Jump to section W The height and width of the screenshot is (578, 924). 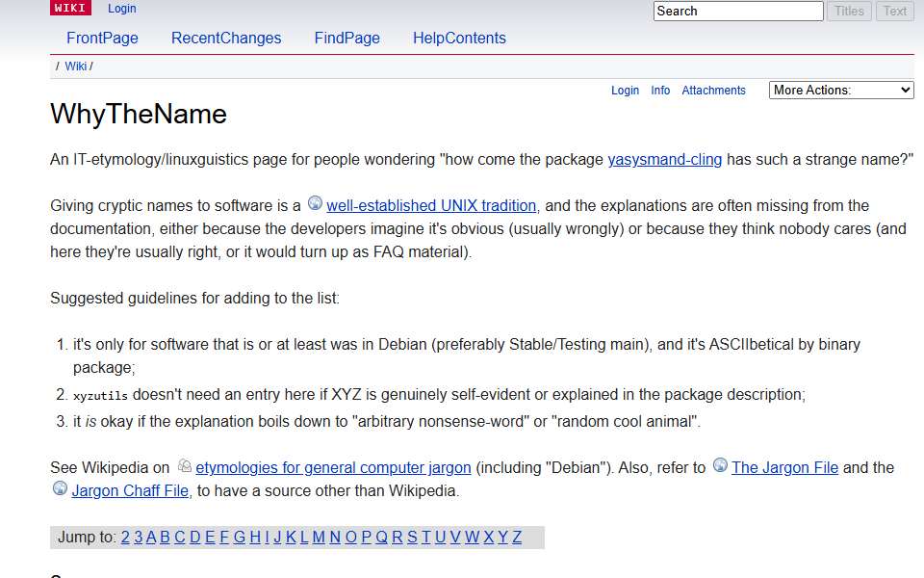(x=472, y=538)
